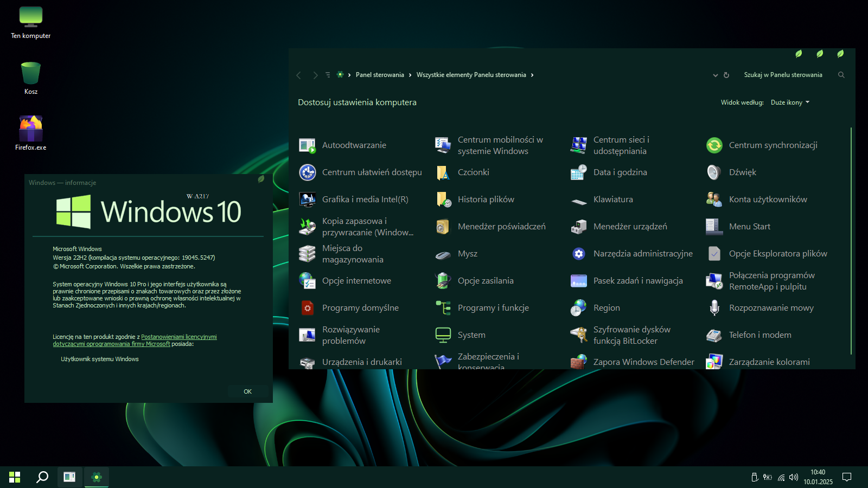
Task: Open Zapora Windows Defender firewall icon
Action: pyautogui.click(x=578, y=362)
